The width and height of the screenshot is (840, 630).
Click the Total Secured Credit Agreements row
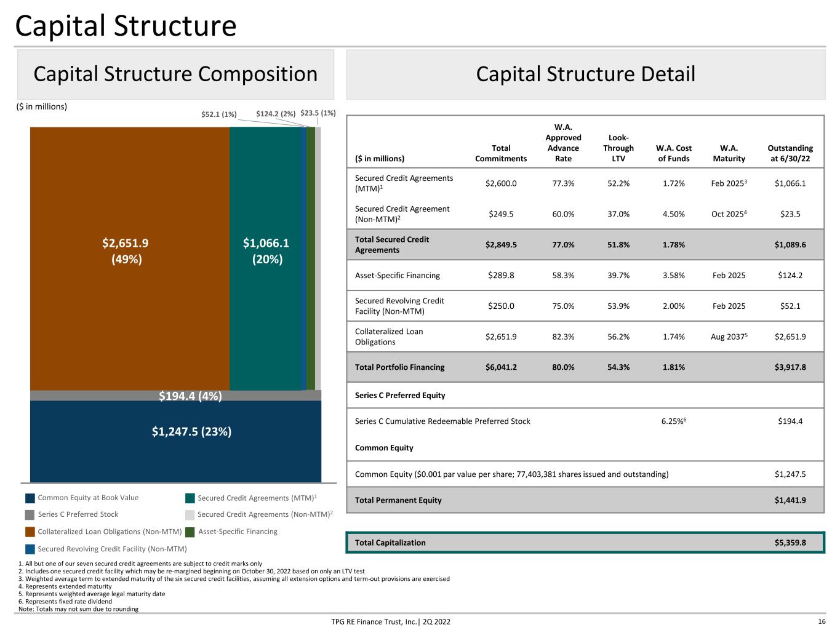(x=585, y=245)
